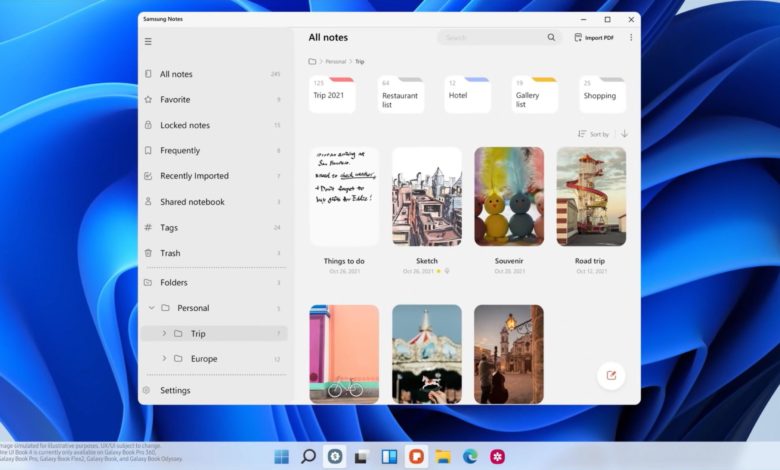Click the Import PDF button

[594, 38]
